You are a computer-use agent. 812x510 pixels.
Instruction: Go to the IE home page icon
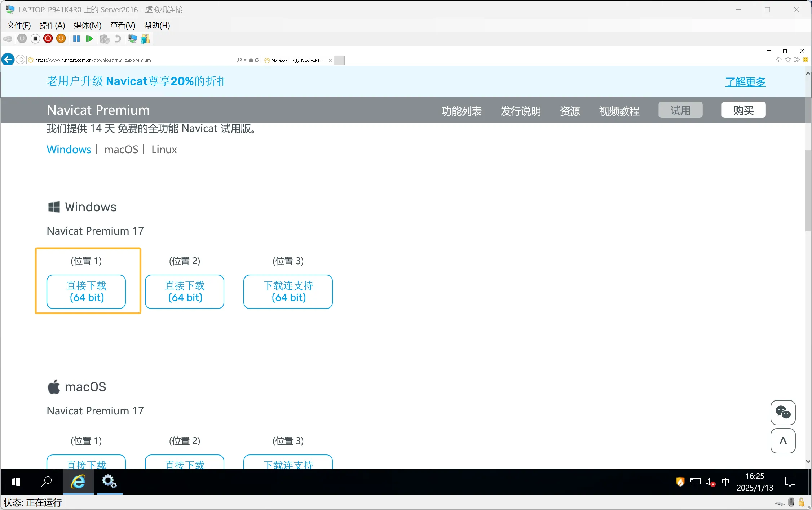pyautogui.click(x=779, y=60)
